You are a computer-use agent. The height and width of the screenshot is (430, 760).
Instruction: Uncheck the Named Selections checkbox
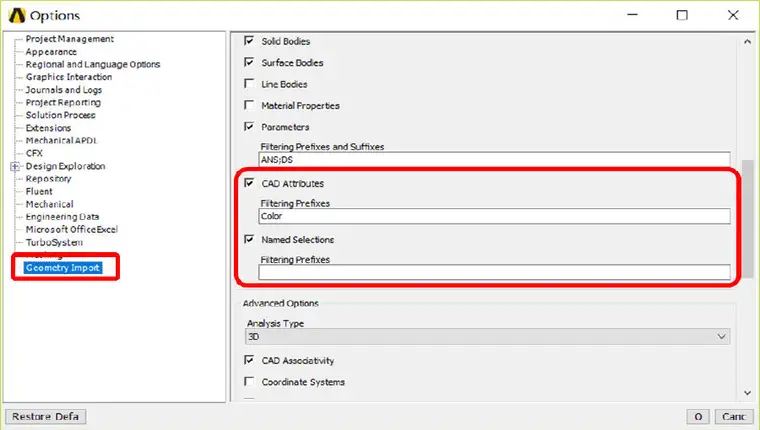point(249,239)
